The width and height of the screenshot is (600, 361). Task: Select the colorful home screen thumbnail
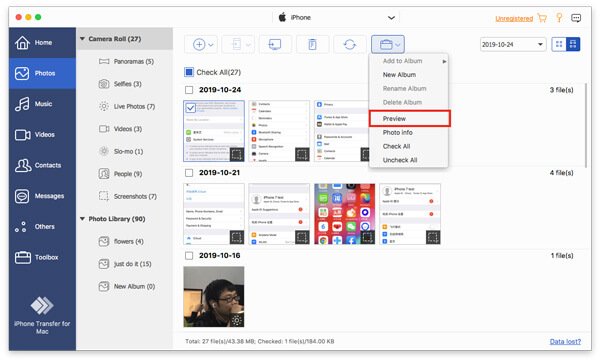tap(344, 214)
